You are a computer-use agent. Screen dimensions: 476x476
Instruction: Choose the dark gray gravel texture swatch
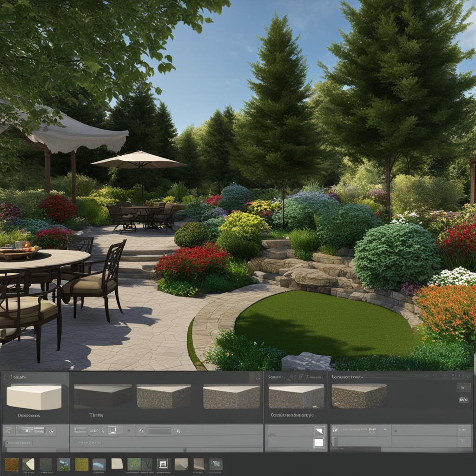pos(46,464)
